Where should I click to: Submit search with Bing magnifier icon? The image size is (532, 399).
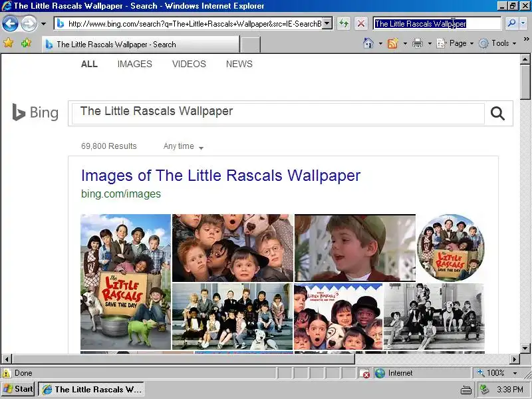click(x=497, y=113)
